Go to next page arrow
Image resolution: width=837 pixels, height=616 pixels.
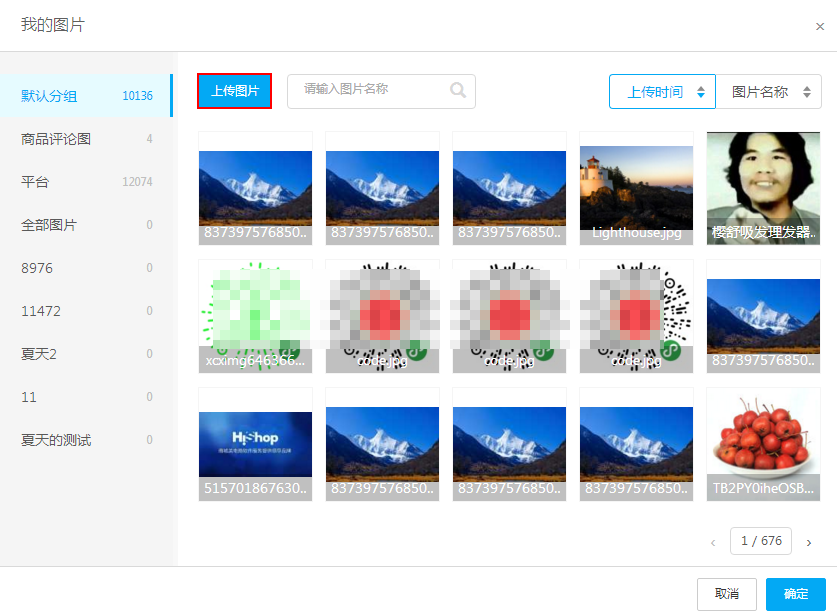808,543
